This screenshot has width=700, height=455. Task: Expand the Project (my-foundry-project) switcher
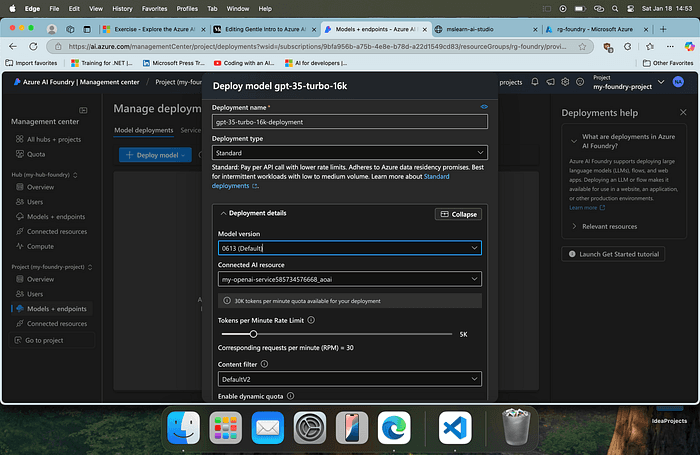(x=90, y=267)
